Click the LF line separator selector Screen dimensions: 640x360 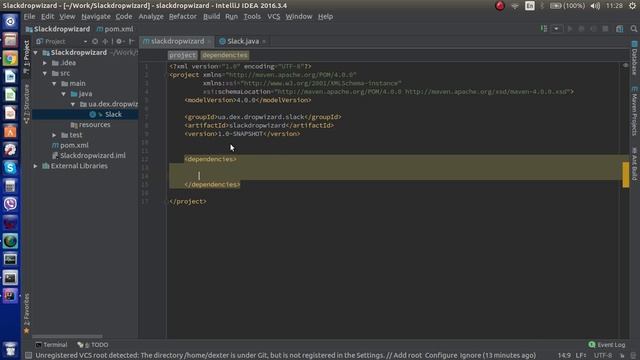pos(580,356)
